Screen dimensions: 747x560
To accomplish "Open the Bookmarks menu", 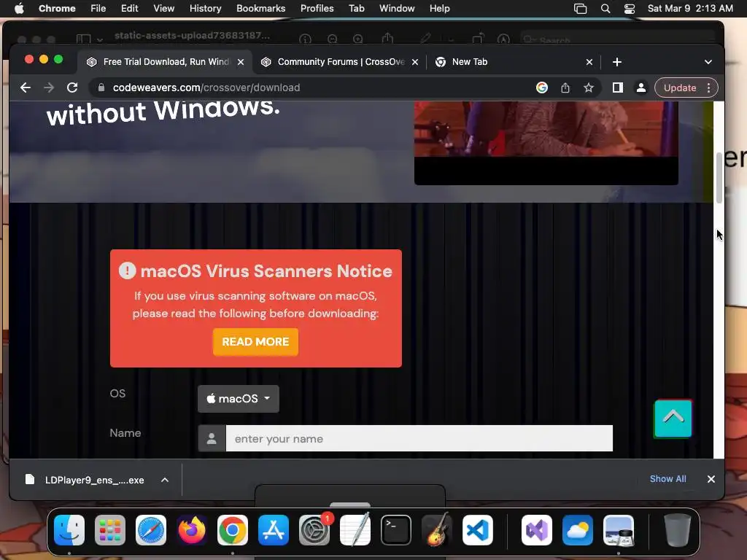I will [x=260, y=9].
